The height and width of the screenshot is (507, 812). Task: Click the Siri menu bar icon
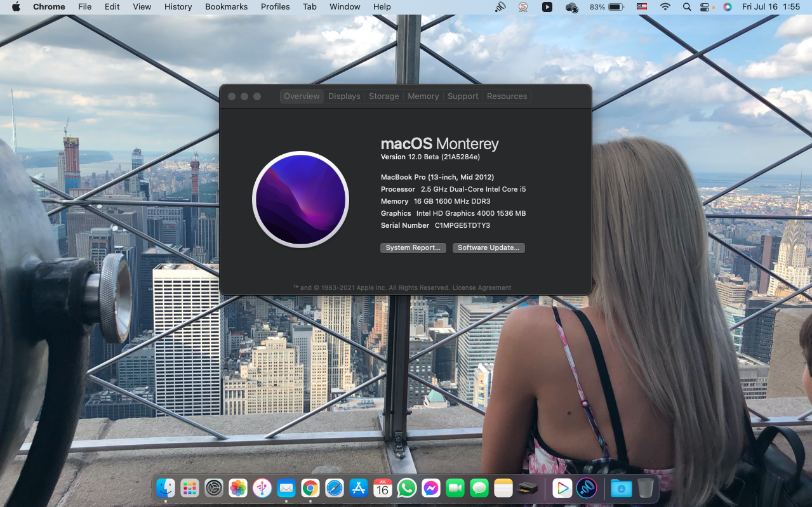728,6
